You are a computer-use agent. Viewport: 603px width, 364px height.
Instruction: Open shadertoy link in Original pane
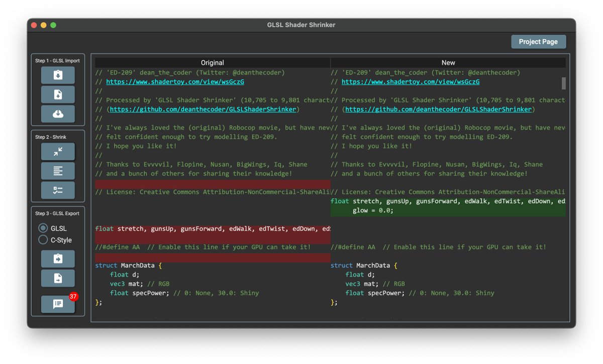(x=175, y=82)
